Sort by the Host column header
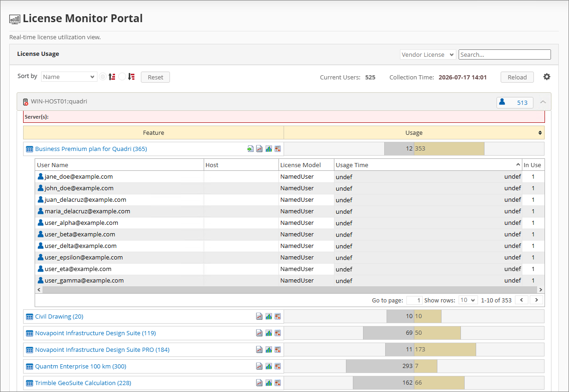This screenshot has width=569, height=392. coord(241,165)
